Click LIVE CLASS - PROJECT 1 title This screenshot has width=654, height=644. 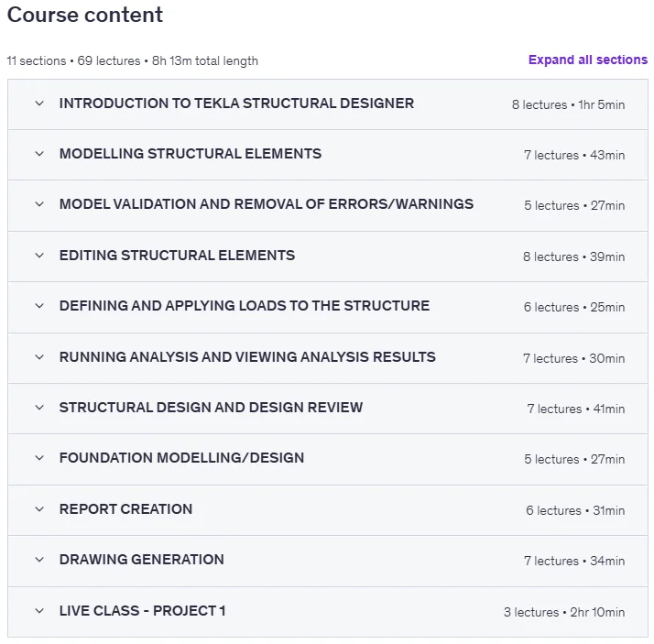click(142, 611)
